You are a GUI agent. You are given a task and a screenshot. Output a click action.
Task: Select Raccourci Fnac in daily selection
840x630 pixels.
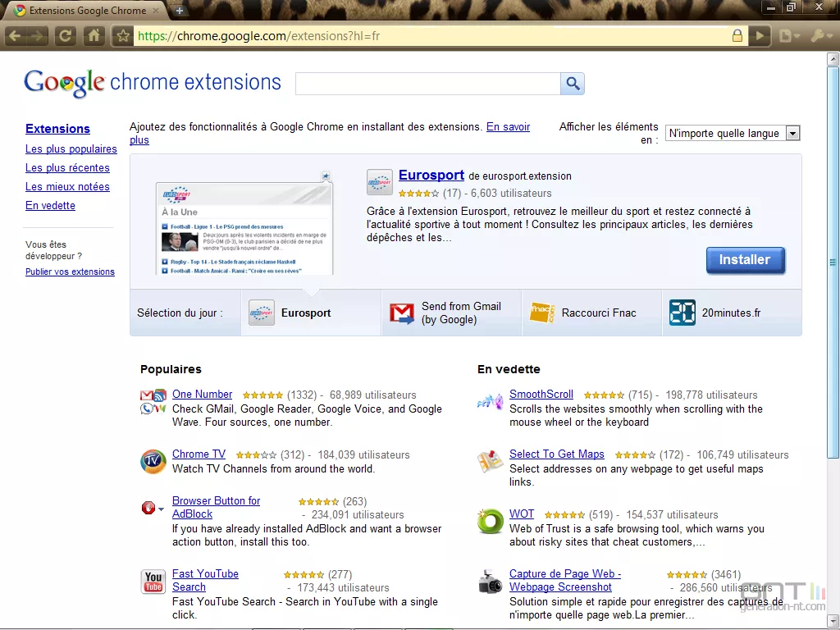tap(591, 313)
